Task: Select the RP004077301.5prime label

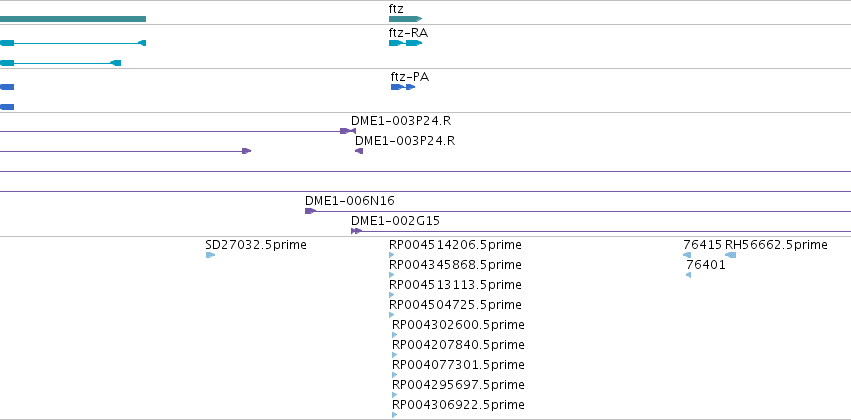Action: coord(458,365)
